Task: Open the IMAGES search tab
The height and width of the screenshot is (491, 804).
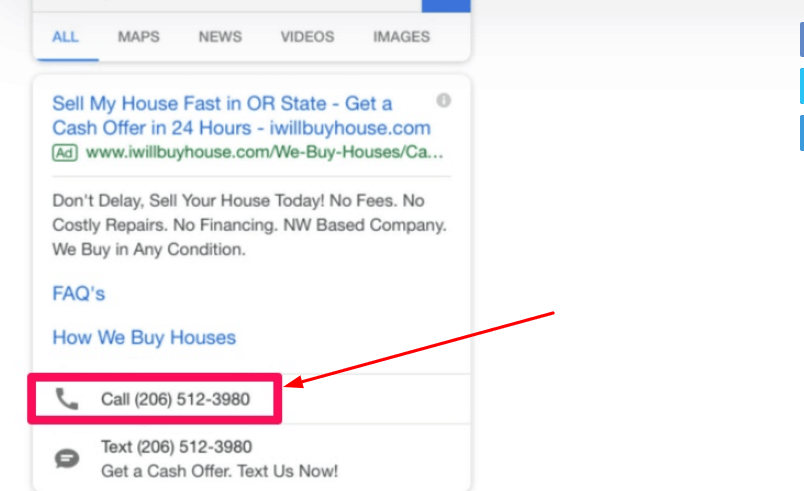Action: click(401, 37)
